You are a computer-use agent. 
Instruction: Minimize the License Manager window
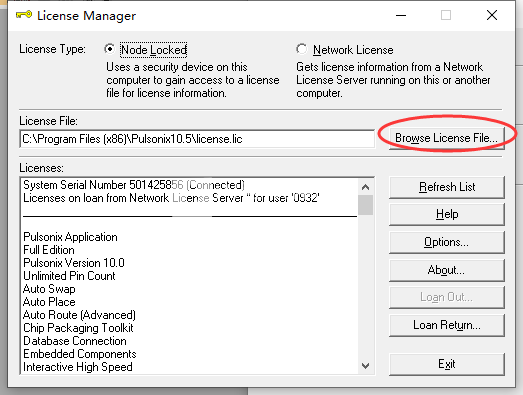401,15
